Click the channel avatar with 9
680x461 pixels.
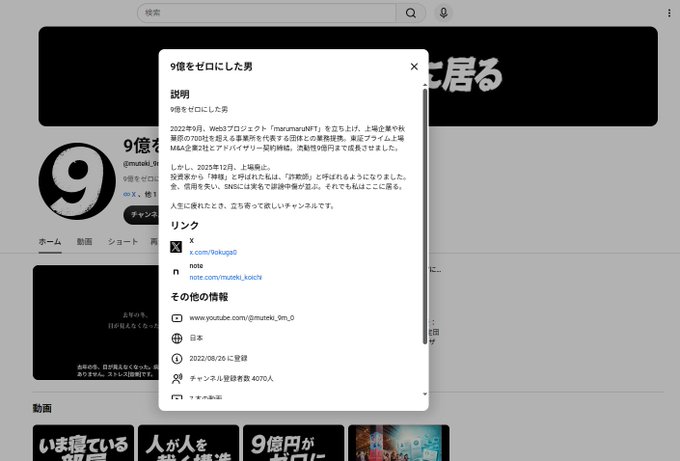coord(77,181)
